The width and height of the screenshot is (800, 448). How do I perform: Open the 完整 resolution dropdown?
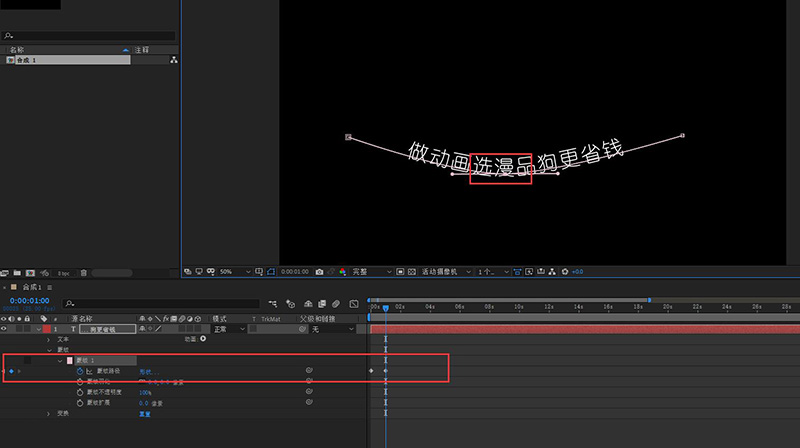point(372,272)
